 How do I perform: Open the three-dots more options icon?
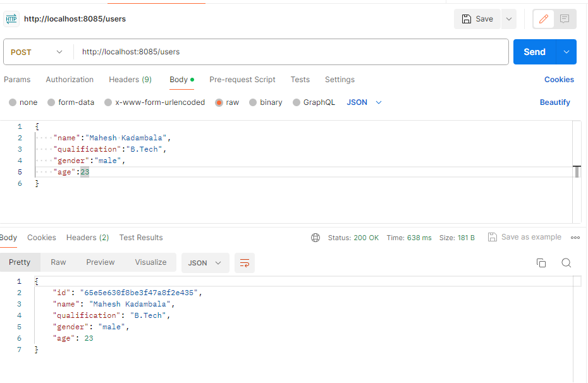point(575,238)
